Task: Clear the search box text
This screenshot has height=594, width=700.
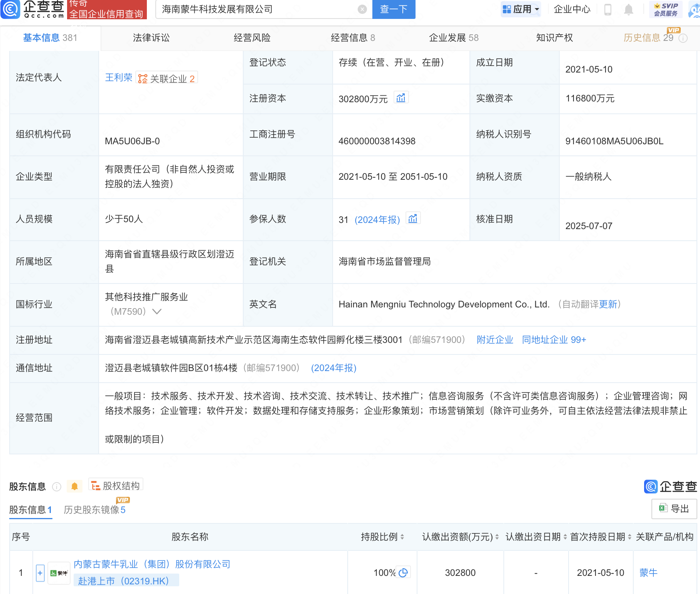Action: [362, 9]
